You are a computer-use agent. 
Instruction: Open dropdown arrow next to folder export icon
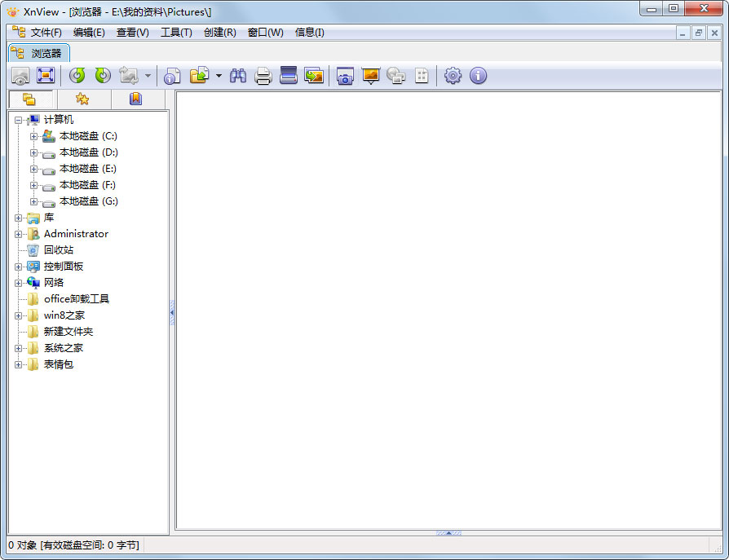[x=219, y=77]
